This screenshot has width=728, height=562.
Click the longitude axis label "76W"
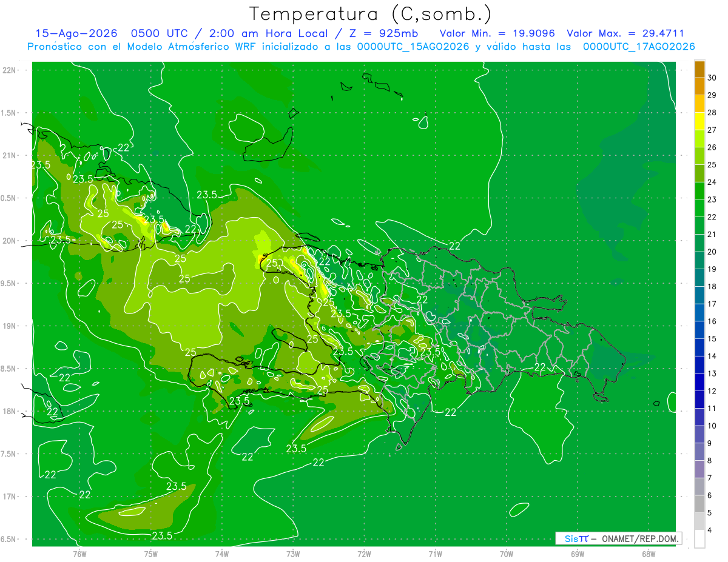(79, 554)
